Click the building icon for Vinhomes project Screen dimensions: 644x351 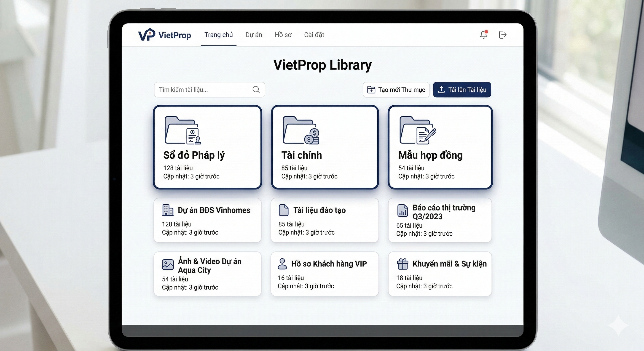pyautogui.click(x=168, y=210)
